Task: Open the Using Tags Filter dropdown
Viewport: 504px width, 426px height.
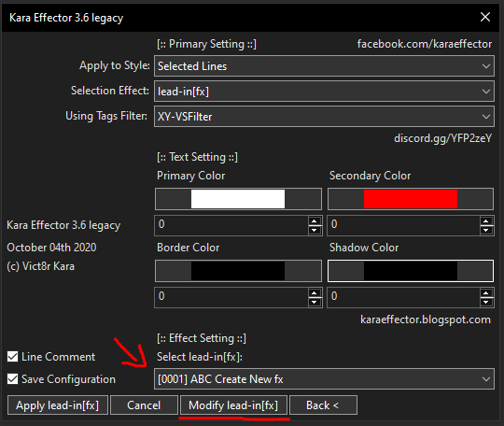Action: click(x=324, y=117)
